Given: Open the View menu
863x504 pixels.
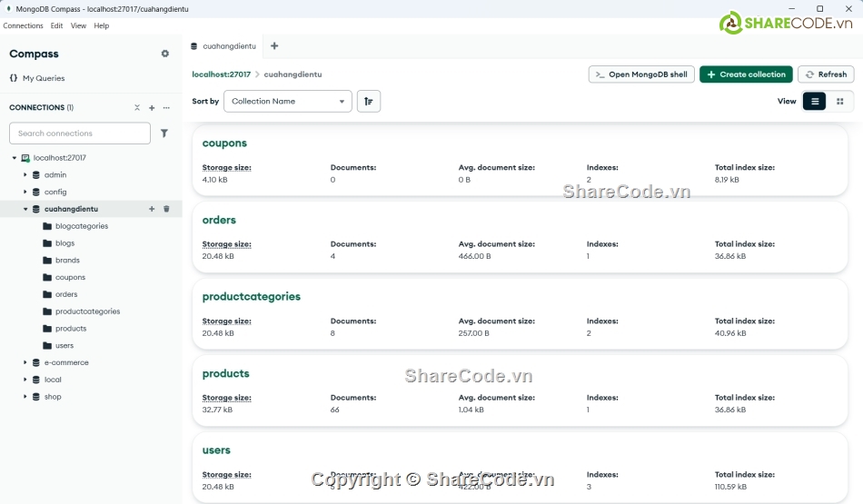Looking at the screenshot, I should tap(78, 25).
